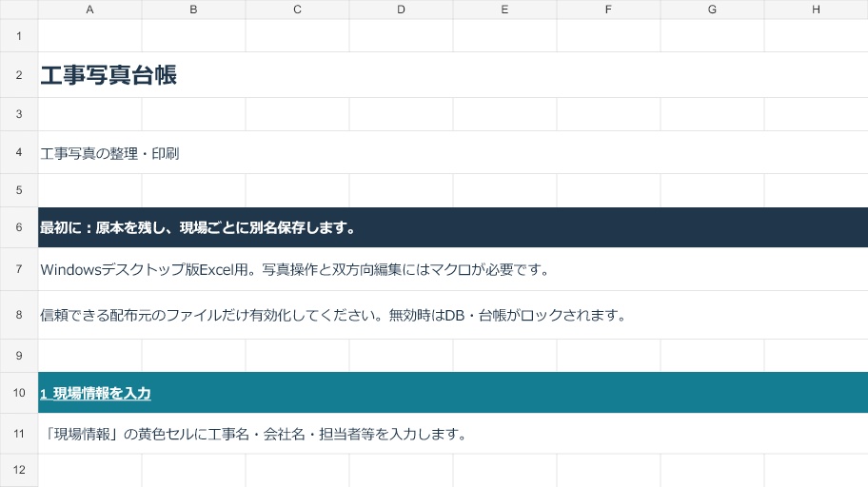The height and width of the screenshot is (487, 868).
Task: Select row 5 header
Action: 19,190
